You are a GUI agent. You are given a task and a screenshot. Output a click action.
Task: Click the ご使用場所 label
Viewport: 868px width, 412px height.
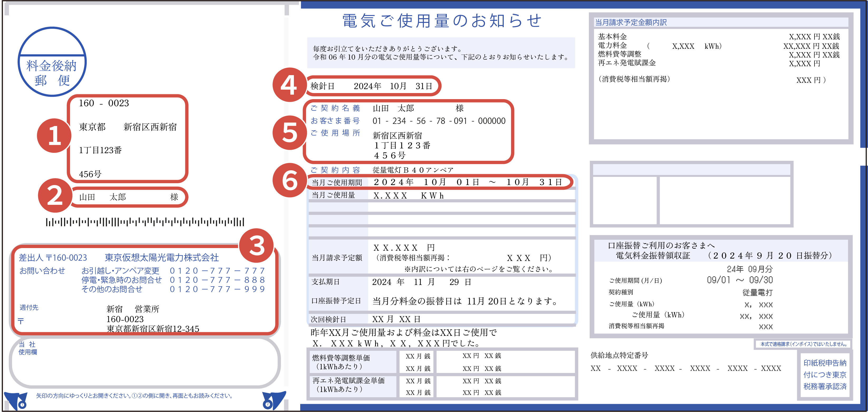pyautogui.click(x=336, y=133)
